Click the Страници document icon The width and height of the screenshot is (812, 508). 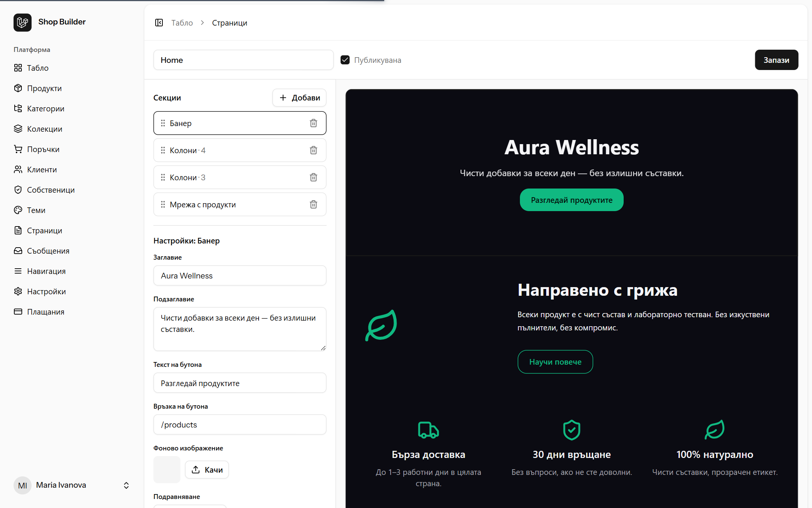point(18,230)
